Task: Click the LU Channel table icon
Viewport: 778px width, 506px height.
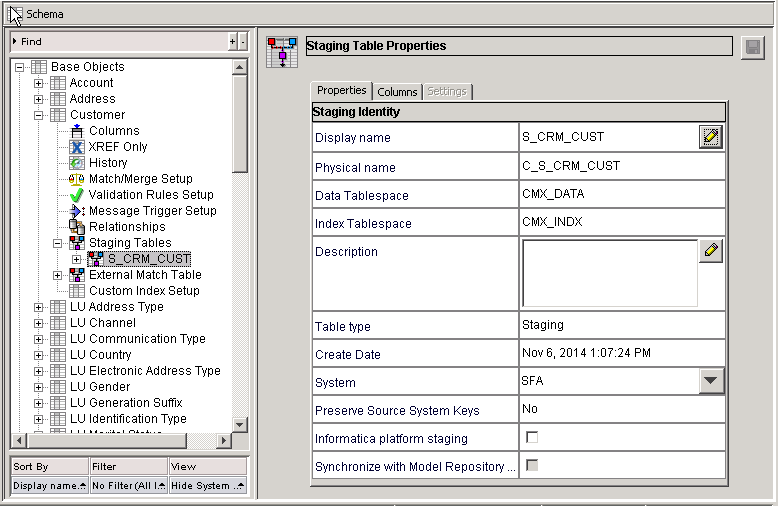Action: tap(58, 323)
